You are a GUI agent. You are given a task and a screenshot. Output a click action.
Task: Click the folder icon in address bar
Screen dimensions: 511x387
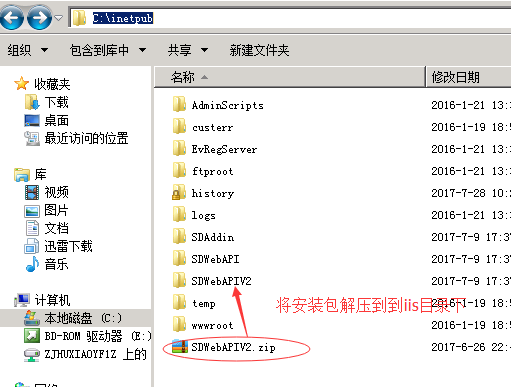pyautogui.click(x=79, y=18)
